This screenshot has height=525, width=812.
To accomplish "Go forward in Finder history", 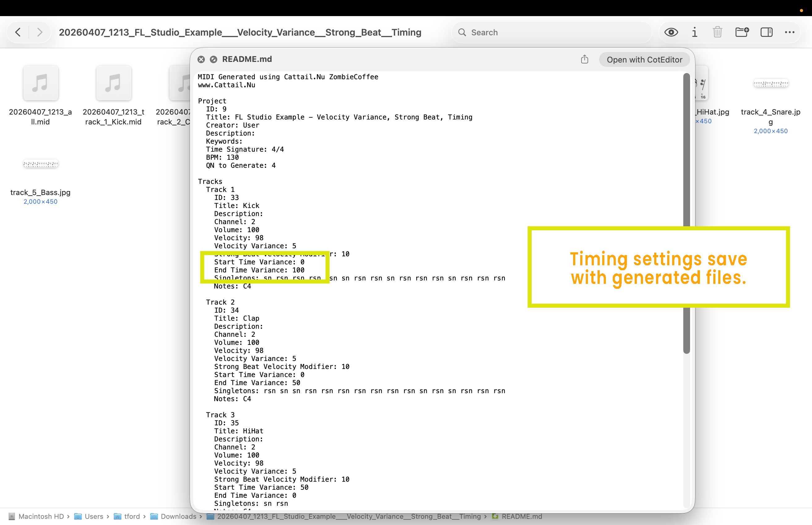I will [x=40, y=33].
